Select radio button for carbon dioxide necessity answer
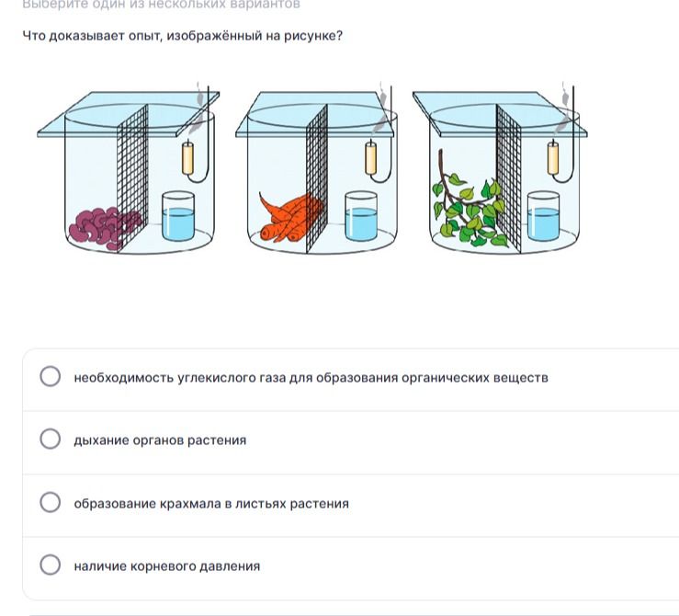 (x=51, y=376)
